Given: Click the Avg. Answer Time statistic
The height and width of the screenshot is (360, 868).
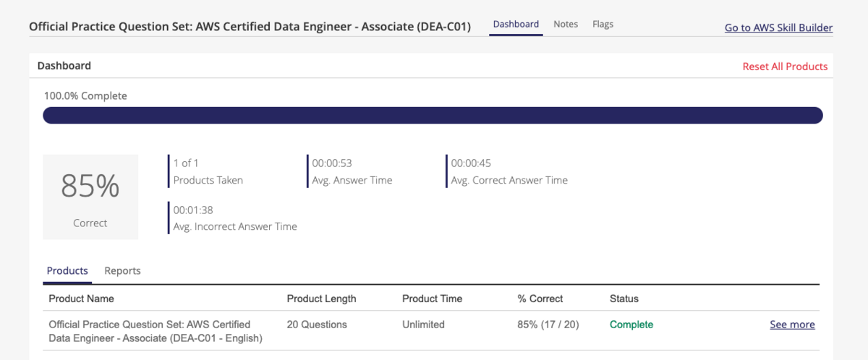Looking at the screenshot, I should coord(352,171).
